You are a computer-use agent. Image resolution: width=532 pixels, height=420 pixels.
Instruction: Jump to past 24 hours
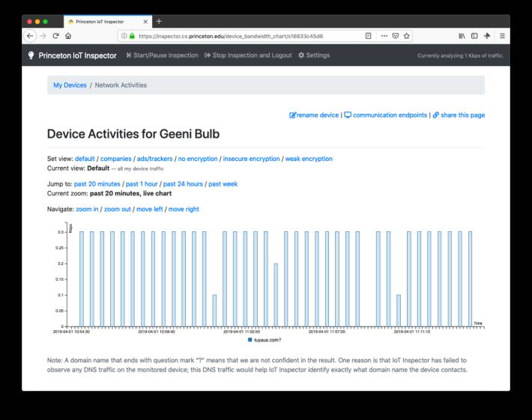point(183,183)
